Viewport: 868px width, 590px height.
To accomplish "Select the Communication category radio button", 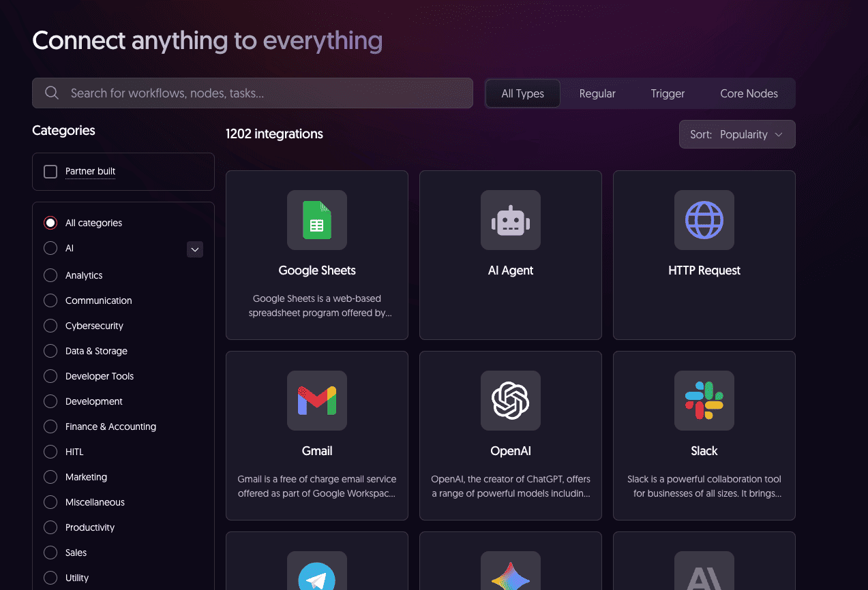I will point(50,300).
